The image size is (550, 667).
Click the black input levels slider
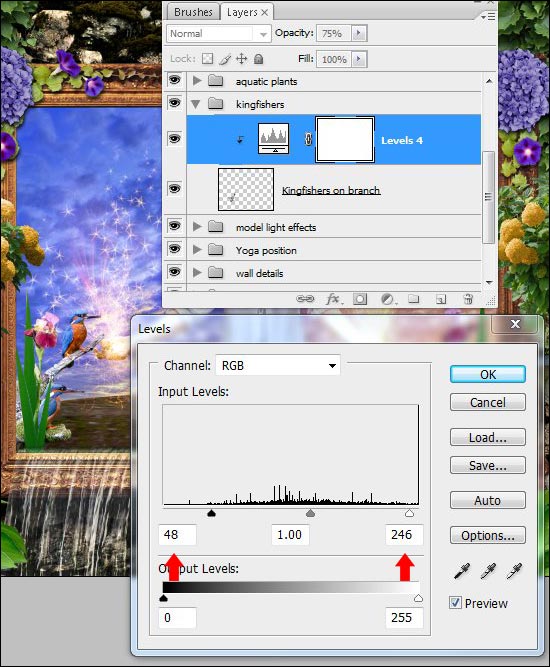click(211, 513)
